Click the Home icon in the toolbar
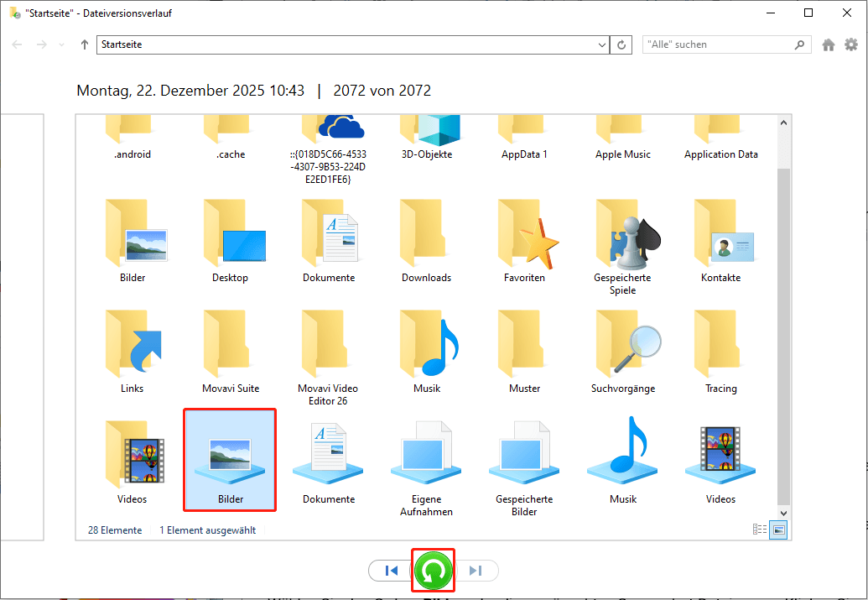This screenshot has height=600, width=868. click(829, 45)
